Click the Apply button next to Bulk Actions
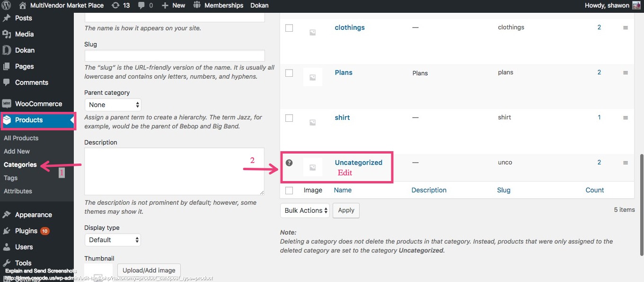Viewport: 644px width, 282px height. pyautogui.click(x=346, y=210)
